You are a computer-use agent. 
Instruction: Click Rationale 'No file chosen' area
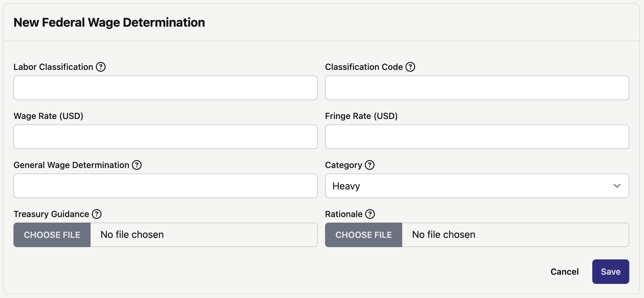(515, 235)
